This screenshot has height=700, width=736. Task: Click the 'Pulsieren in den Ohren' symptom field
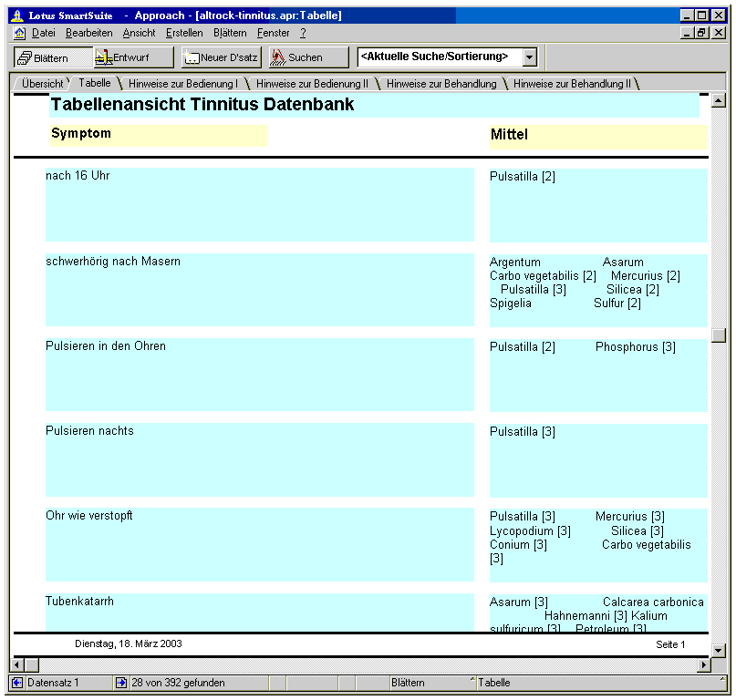tap(260, 375)
